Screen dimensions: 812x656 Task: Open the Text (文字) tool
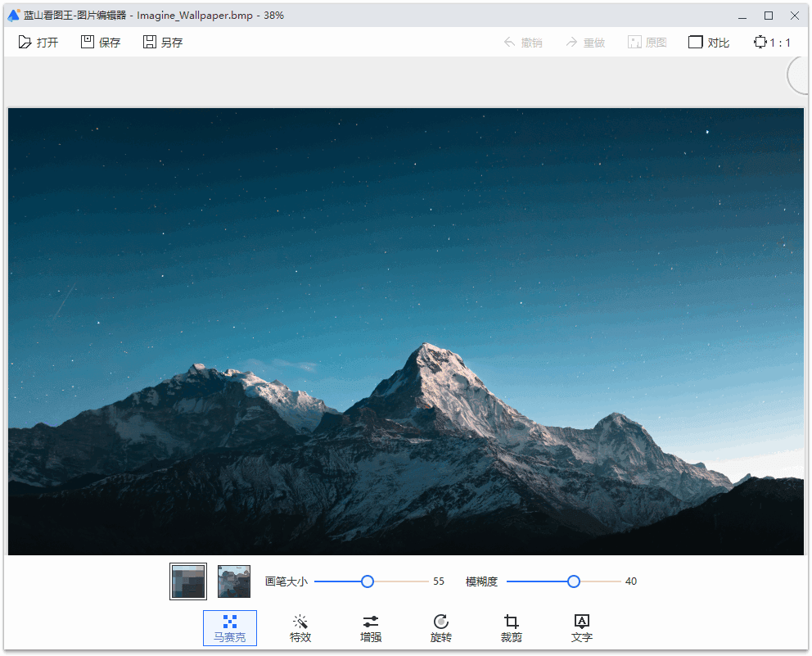[582, 628]
